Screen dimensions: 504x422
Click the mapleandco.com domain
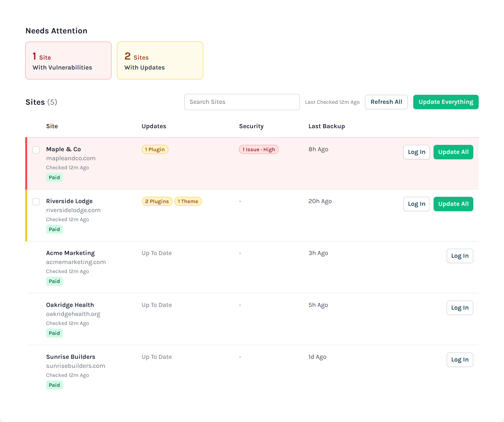click(x=71, y=158)
